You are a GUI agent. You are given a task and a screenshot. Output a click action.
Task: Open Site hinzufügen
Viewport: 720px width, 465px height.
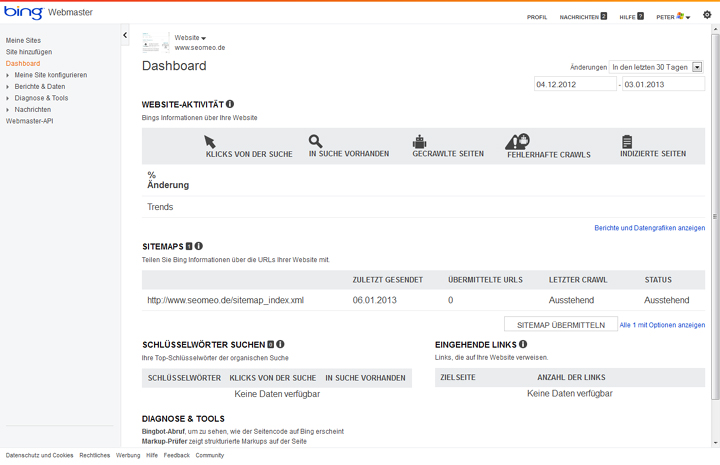(28, 52)
